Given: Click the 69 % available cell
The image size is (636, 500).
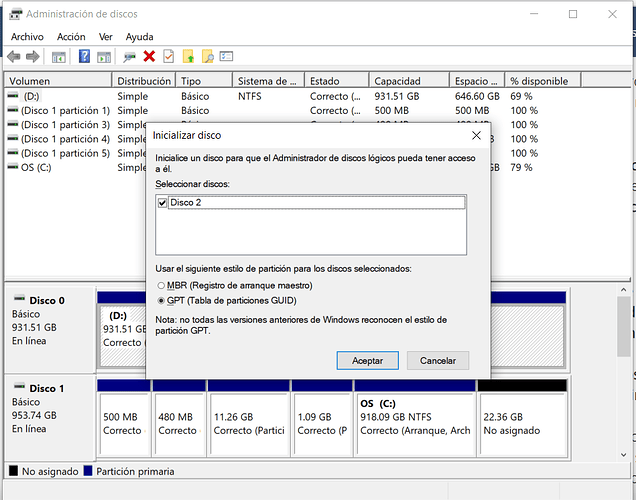Looking at the screenshot, I should pyautogui.click(x=521, y=96).
